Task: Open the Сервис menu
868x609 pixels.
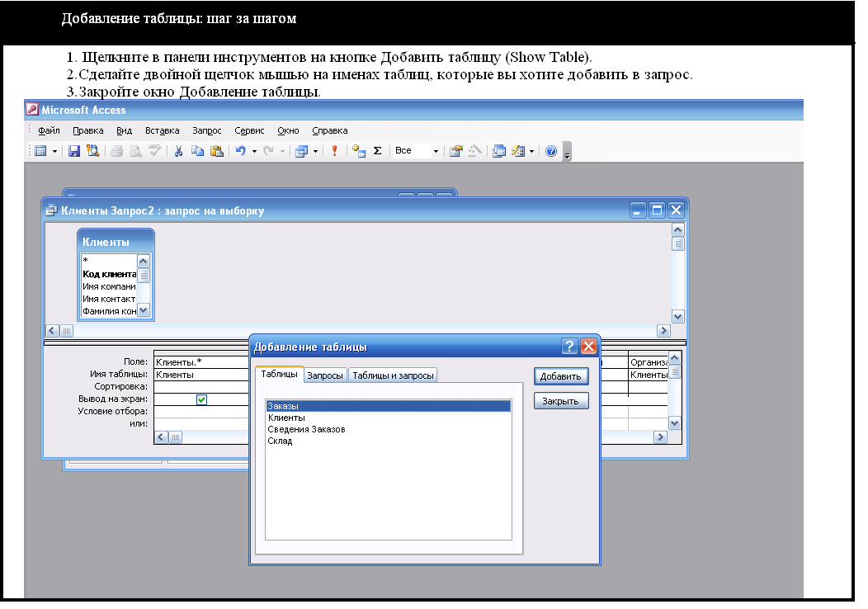Action: click(249, 130)
